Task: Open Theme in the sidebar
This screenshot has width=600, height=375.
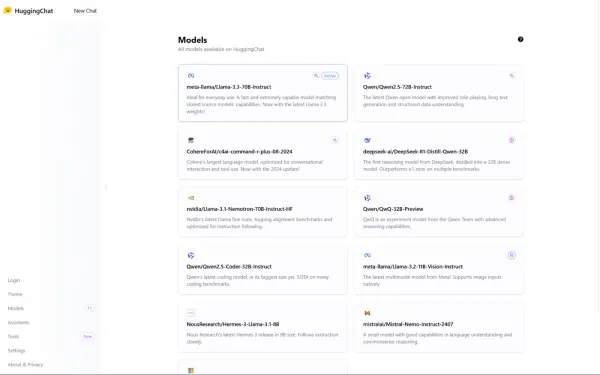Action: tap(15, 294)
